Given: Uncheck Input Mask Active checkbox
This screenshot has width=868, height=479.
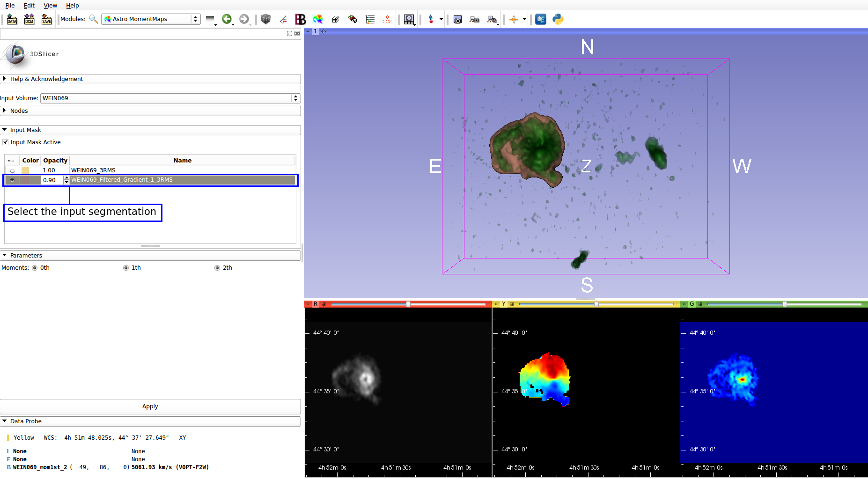Looking at the screenshot, I should click(x=6, y=142).
